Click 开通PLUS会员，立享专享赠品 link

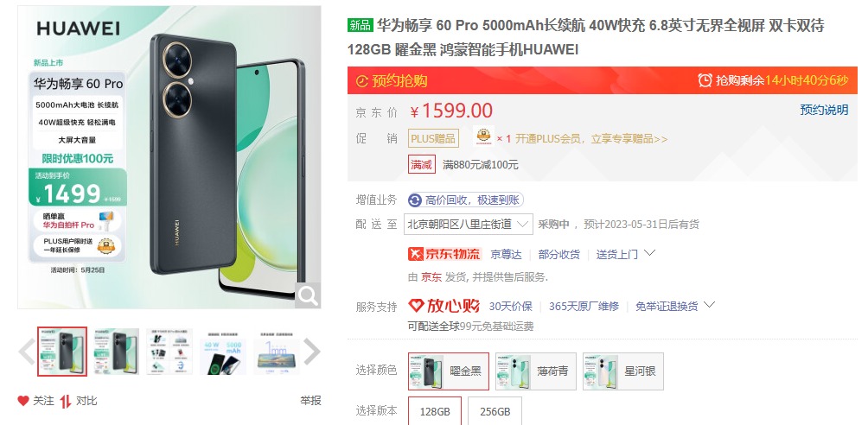point(591,139)
